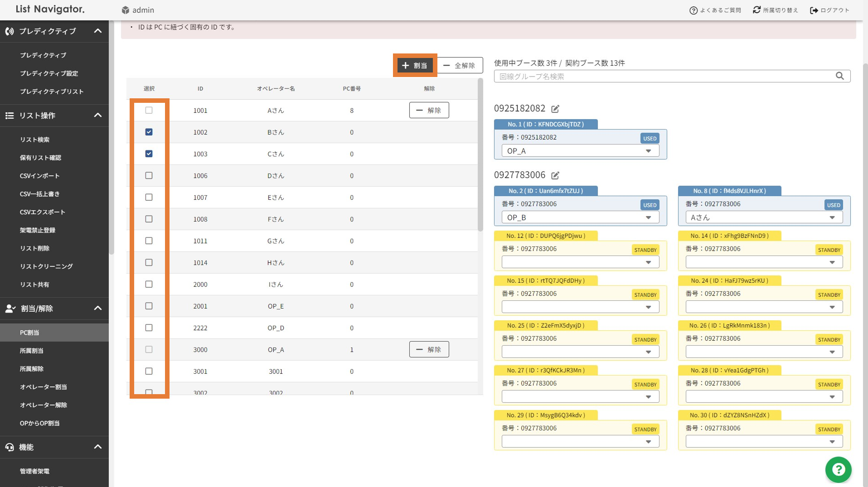Click the ログアウト logout icon
868x487 pixels.
pyautogui.click(x=814, y=10)
